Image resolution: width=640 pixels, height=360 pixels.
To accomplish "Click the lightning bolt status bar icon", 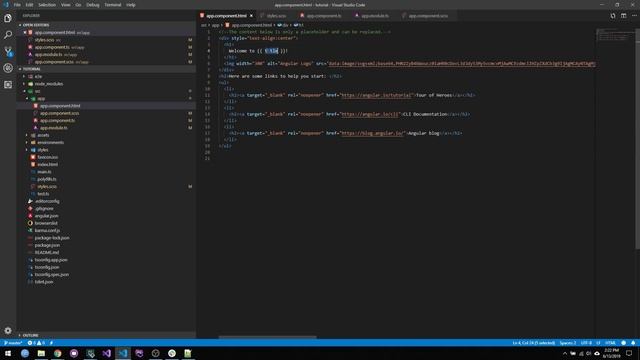I will click(x=51, y=343).
